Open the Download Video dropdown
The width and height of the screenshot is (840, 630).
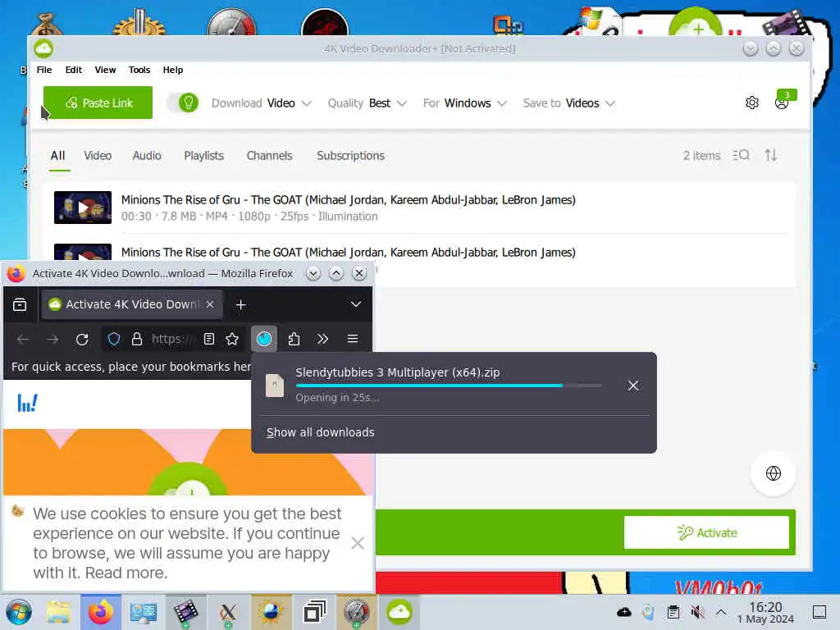click(262, 103)
